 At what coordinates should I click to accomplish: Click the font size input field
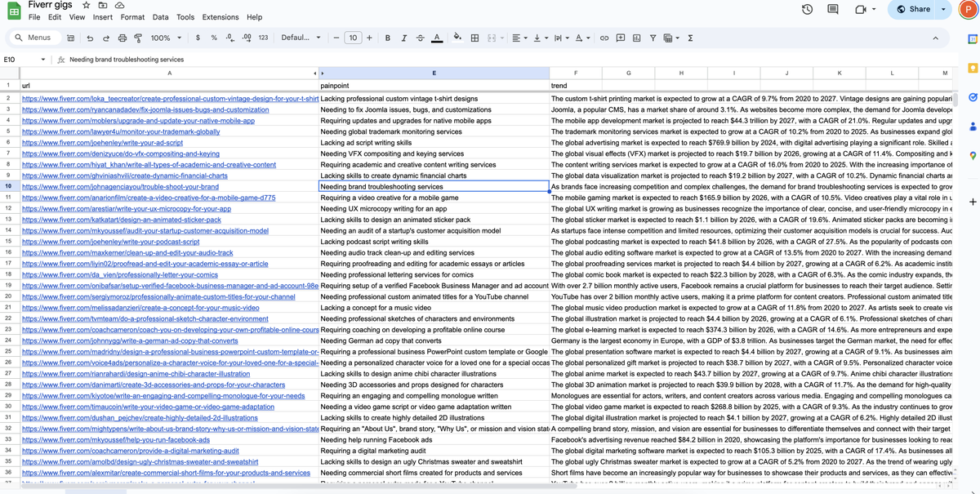coord(353,38)
